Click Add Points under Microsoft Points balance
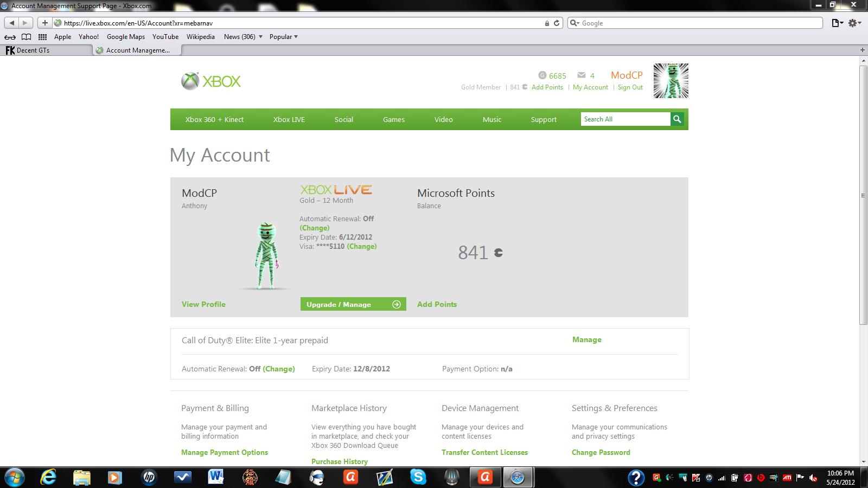The width and height of the screenshot is (868, 488). pyautogui.click(x=437, y=304)
